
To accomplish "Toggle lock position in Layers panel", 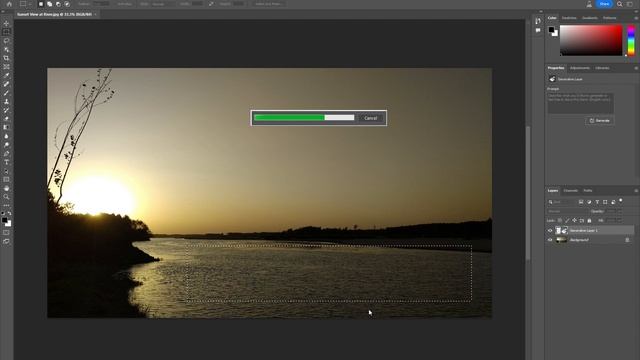I will coord(574,220).
